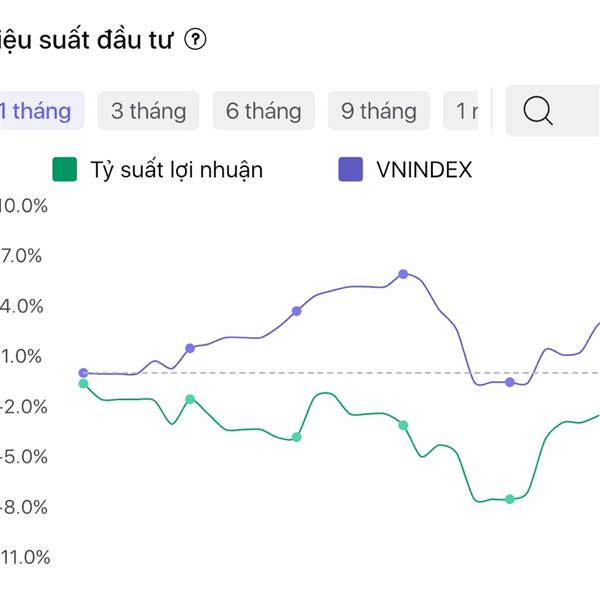Click the second purple VNINDEX data point
This screenshot has height=600, width=600.
[x=190, y=348]
